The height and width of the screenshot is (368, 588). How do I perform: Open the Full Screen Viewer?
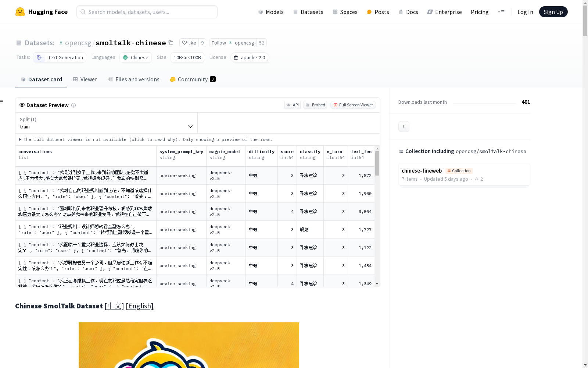353,105
